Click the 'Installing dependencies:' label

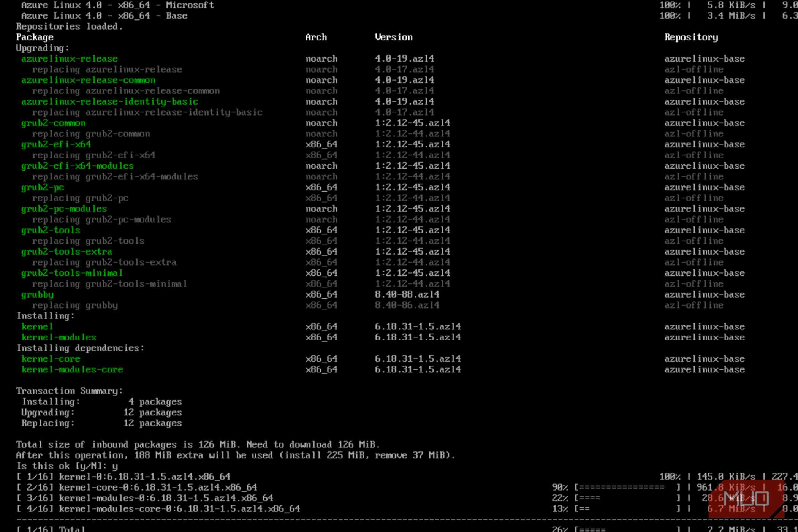coord(80,348)
